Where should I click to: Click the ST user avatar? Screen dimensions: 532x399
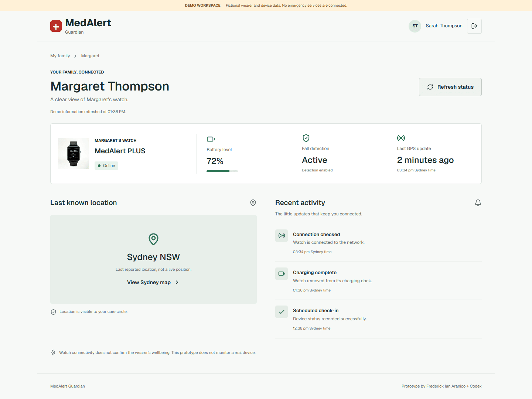pos(415,26)
